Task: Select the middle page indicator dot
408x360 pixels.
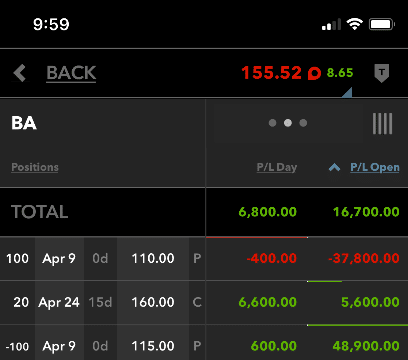Action: point(288,123)
